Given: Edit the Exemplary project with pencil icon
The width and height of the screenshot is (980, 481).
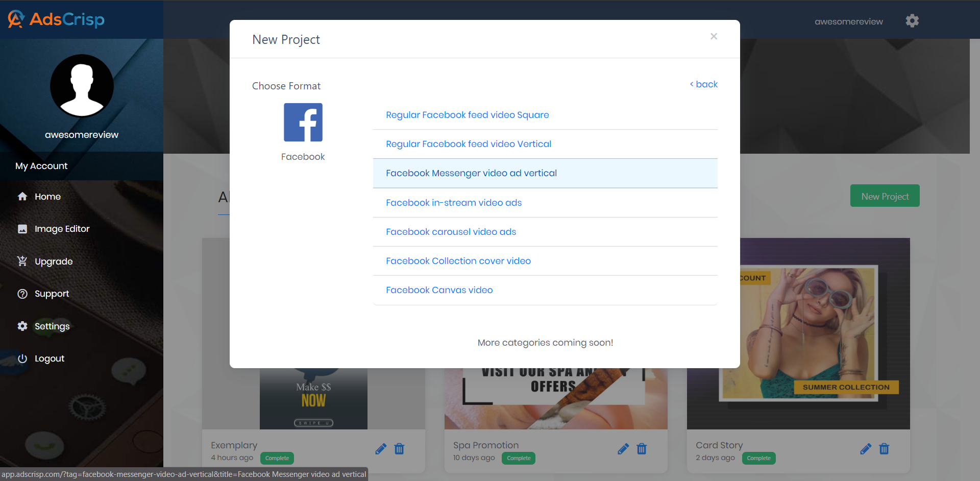Looking at the screenshot, I should click(381, 449).
